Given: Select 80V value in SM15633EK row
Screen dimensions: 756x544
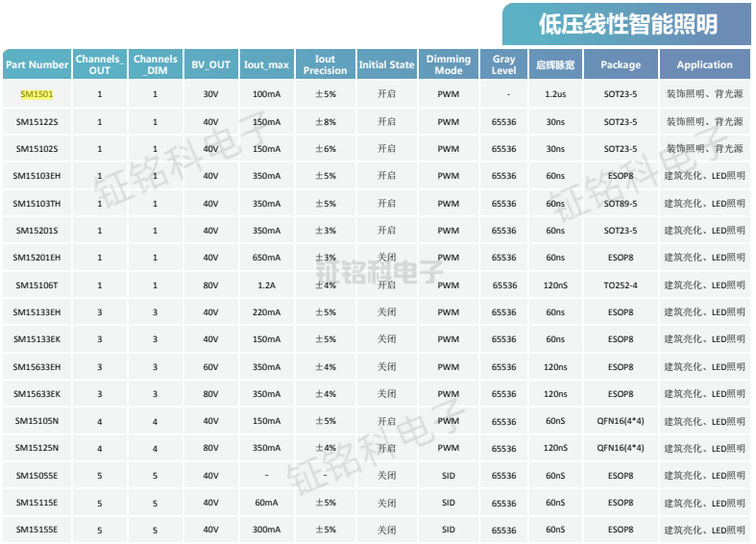Looking at the screenshot, I should pyautogui.click(x=210, y=394).
